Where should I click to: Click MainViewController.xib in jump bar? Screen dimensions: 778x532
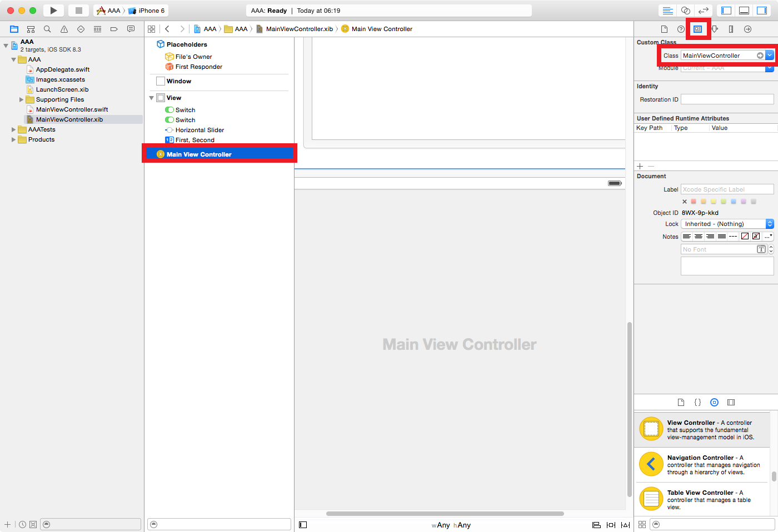(x=295, y=29)
